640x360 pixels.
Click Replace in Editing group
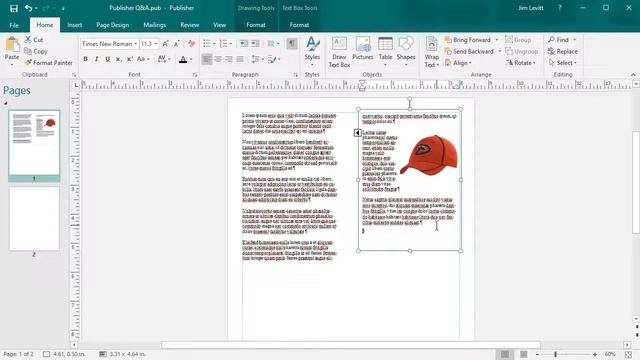click(562, 51)
